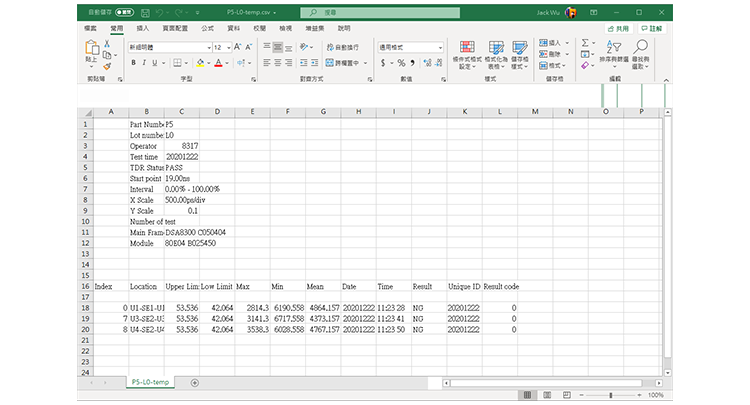Toggle the Middle Align icon
The height and width of the screenshot is (405, 750).
tap(277, 47)
